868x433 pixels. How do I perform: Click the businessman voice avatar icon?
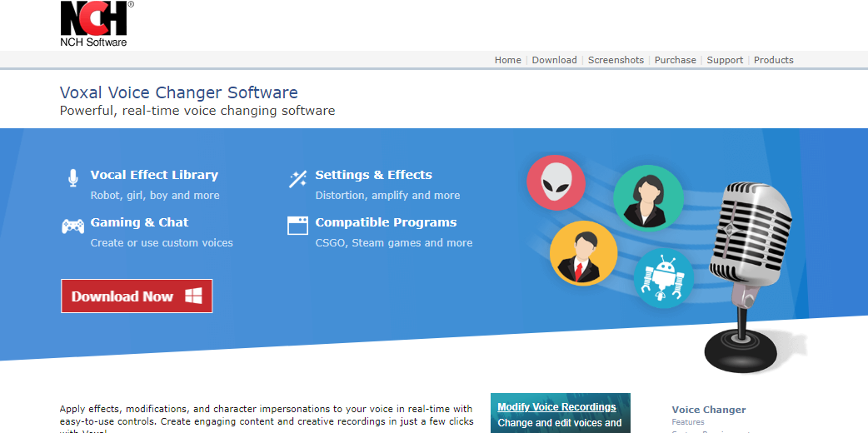point(583,254)
